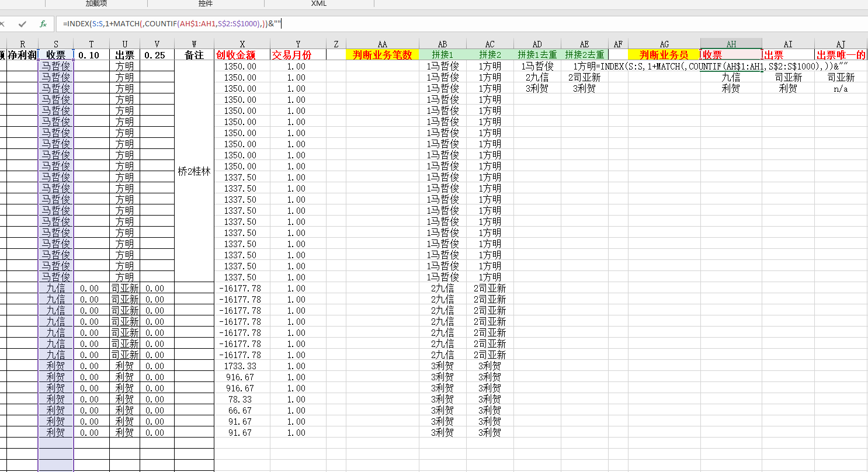Click the 收票 header cell in column S
Screen dimensions: 868x472
55,55
